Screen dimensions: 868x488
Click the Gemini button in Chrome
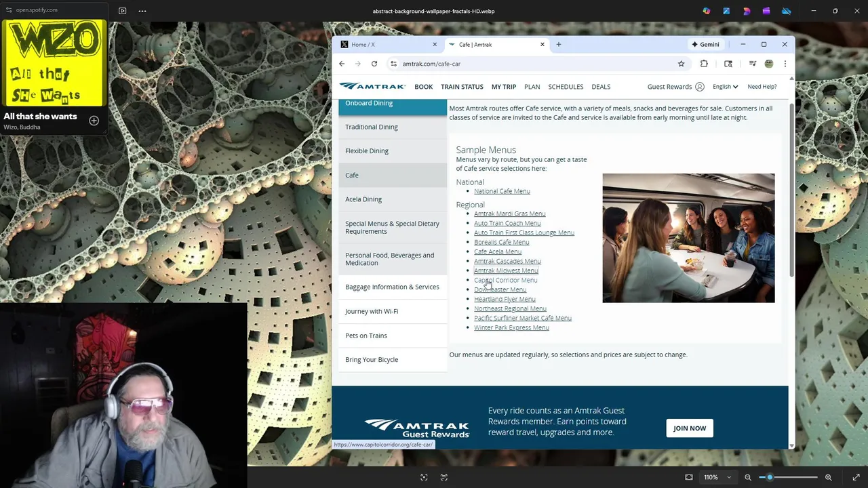705,45
